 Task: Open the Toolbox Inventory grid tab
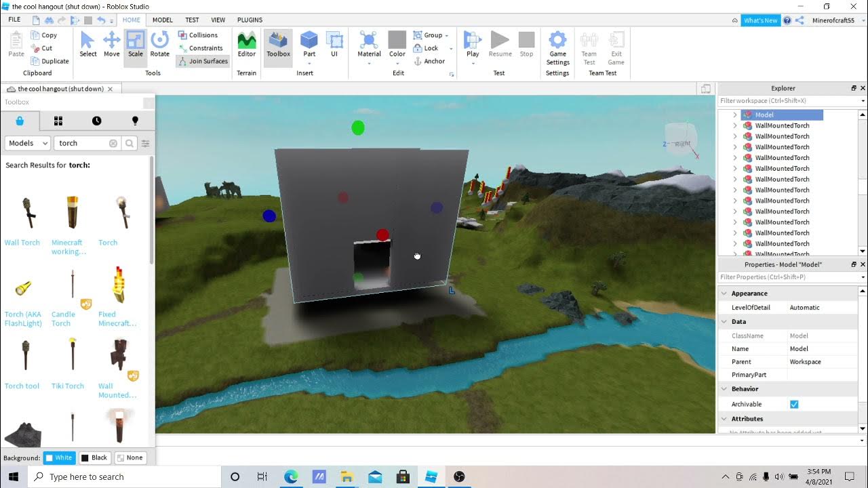[x=58, y=121]
